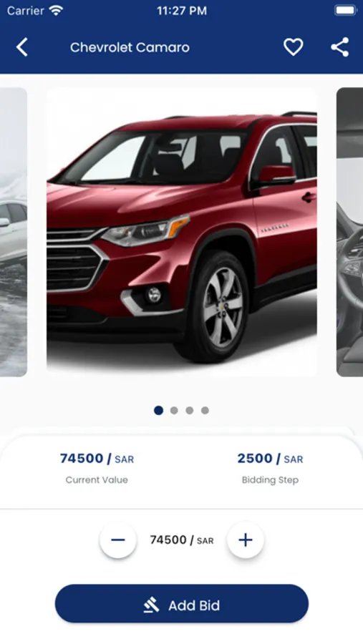The height and width of the screenshot is (644, 363).
Task: Tap the Chevrolet Camaro title
Action: click(x=130, y=48)
